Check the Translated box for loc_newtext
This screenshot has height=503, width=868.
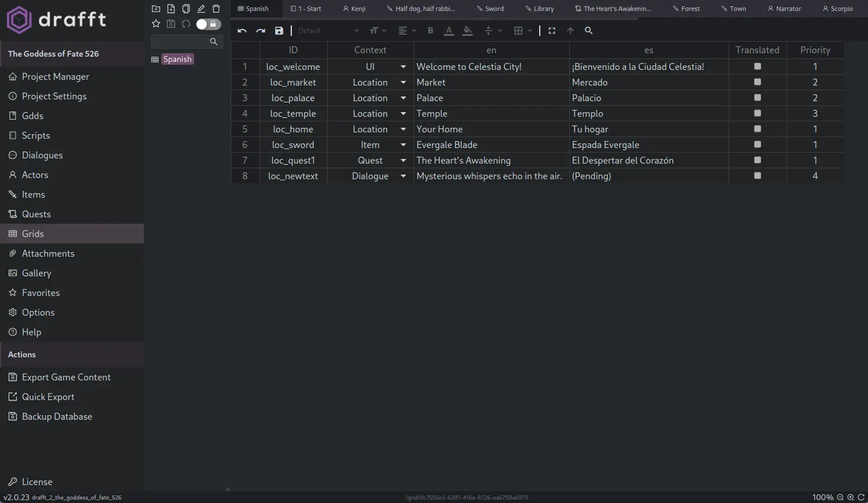757,176
